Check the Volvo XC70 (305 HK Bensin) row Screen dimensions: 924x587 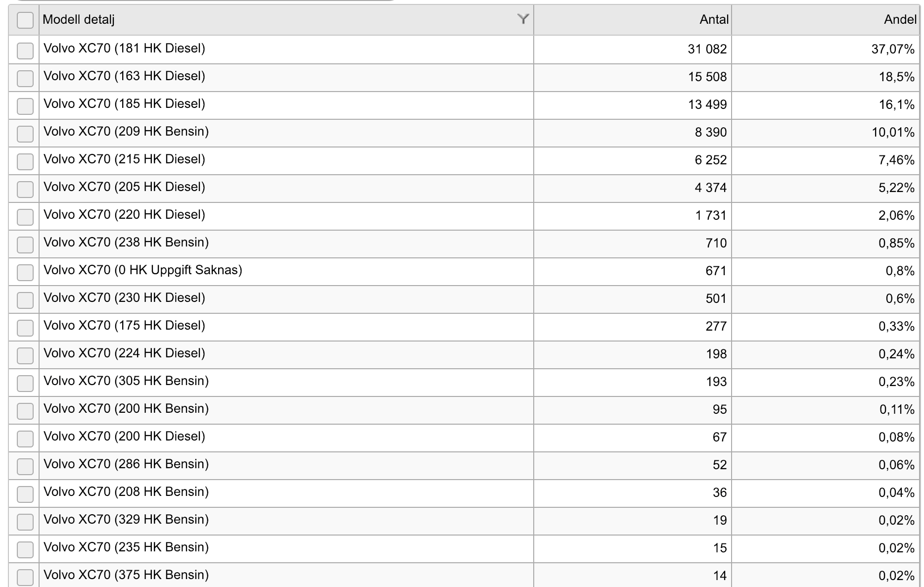(25, 383)
